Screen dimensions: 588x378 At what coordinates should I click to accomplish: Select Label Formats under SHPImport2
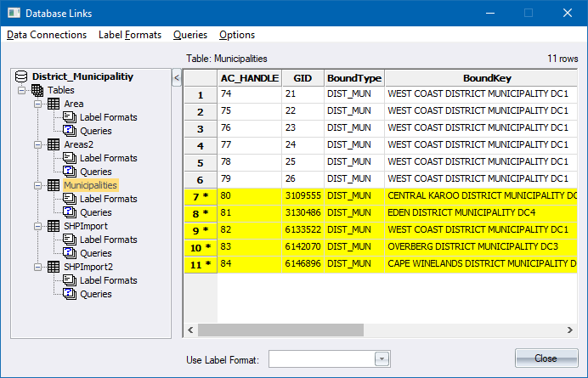(x=108, y=280)
